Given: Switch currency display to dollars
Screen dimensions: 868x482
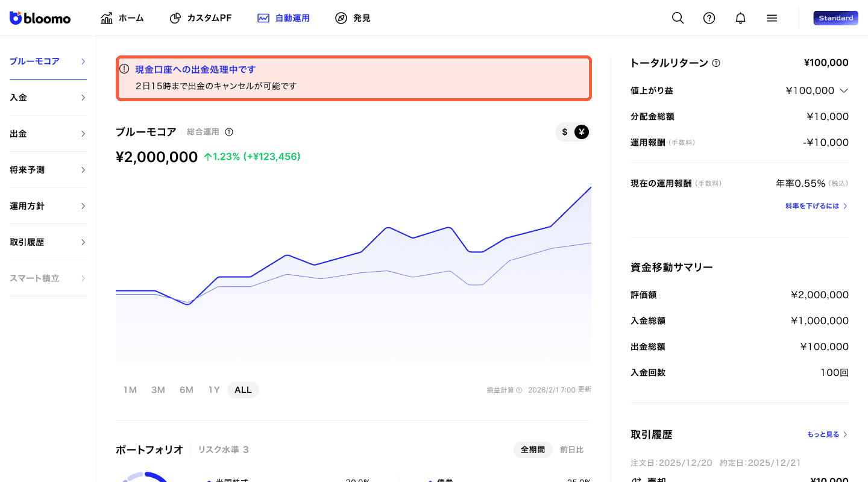Looking at the screenshot, I should pos(565,132).
